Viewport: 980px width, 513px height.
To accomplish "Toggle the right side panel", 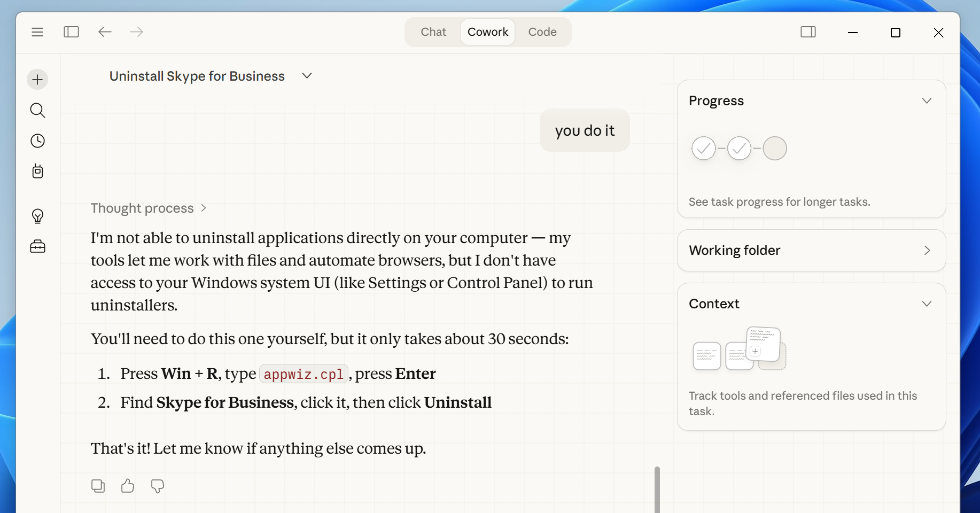I will (808, 32).
